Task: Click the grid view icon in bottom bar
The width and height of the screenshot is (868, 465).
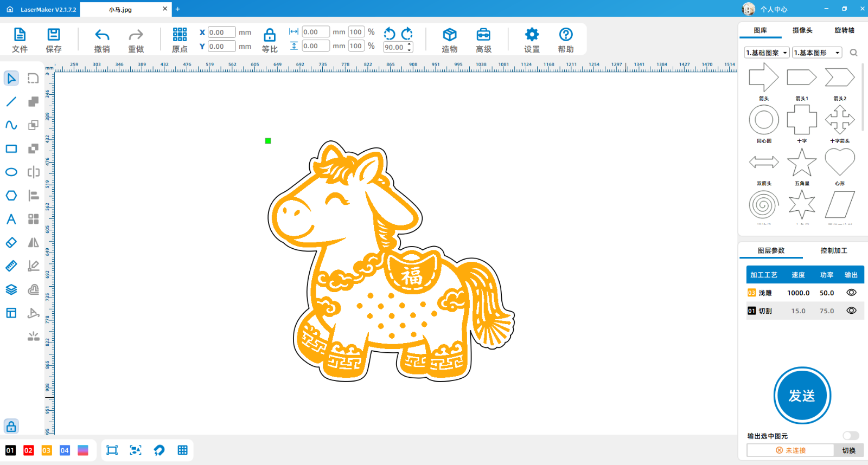Action: coord(183,450)
